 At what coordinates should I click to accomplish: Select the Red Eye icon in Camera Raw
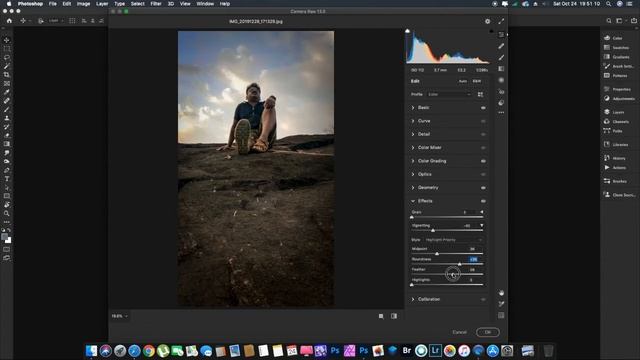[x=501, y=91]
